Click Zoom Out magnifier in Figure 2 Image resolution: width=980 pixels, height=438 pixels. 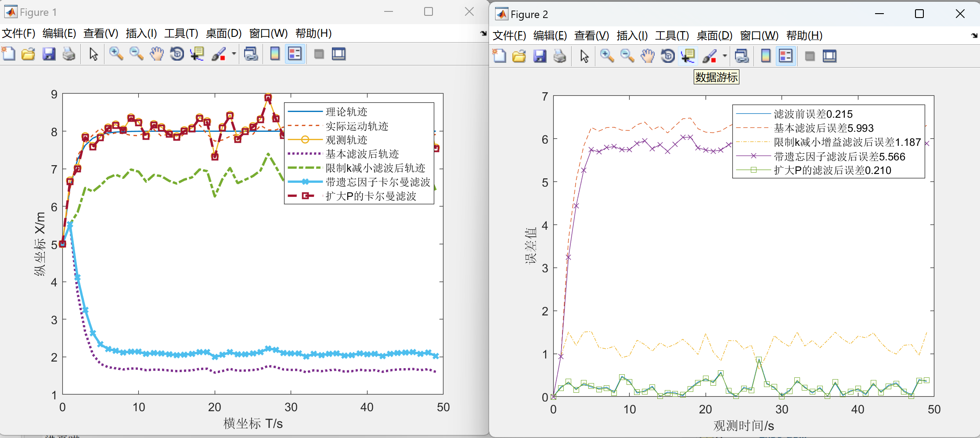pos(627,56)
